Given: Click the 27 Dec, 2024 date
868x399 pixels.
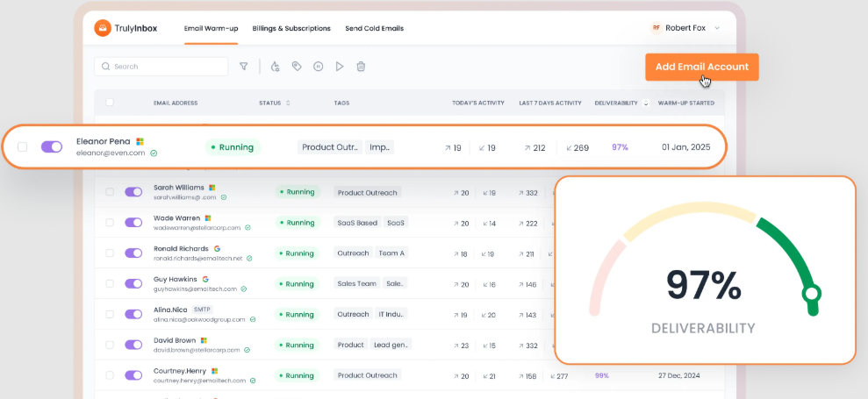Looking at the screenshot, I should [678, 375].
